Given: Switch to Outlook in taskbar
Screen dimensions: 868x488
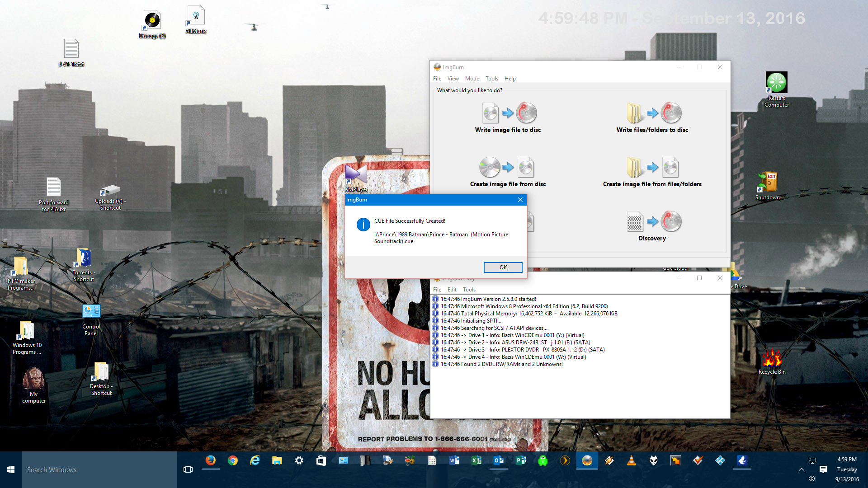Looking at the screenshot, I should (498, 460).
